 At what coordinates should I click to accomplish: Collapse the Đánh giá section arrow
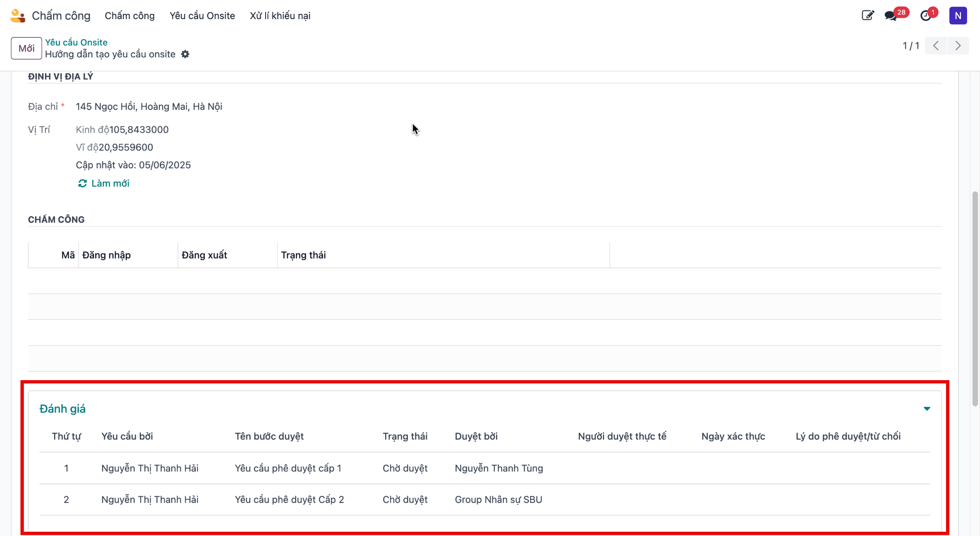pyautogui.click(x=927, y=409)
